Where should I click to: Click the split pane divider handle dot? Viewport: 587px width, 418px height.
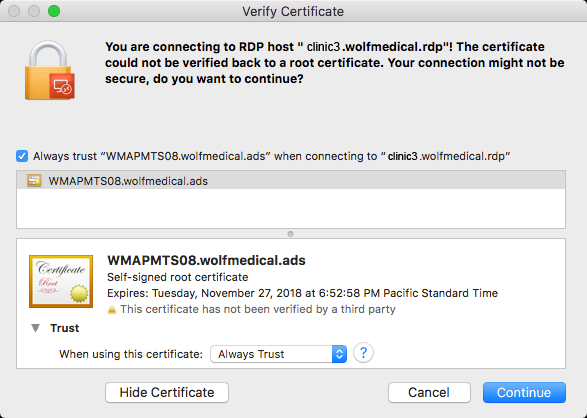coord(291,234)
